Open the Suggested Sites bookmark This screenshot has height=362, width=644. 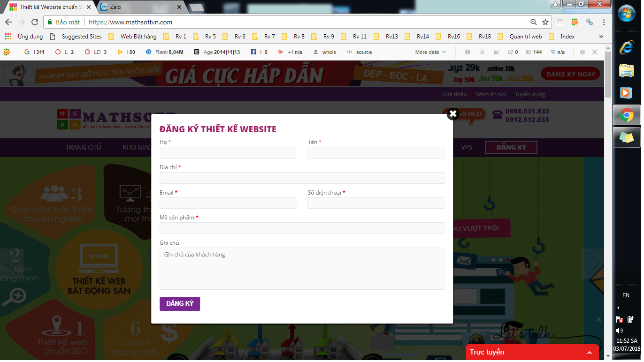[75, 37]
